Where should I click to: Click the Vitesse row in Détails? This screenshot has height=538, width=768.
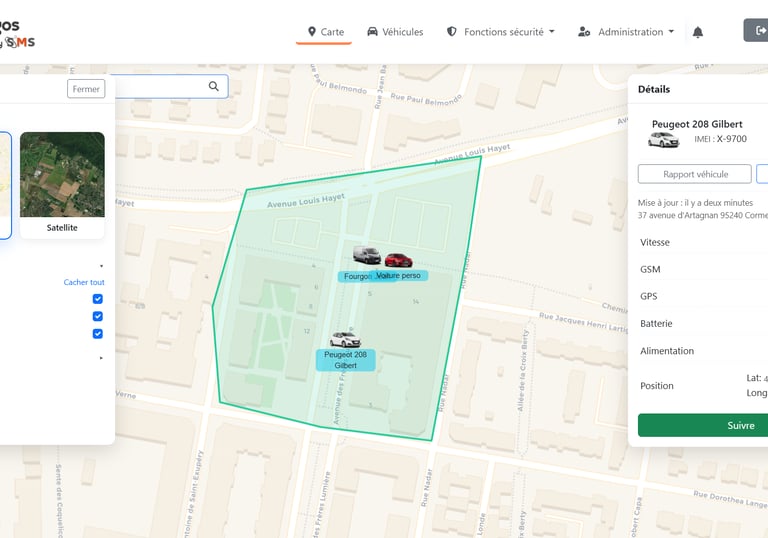pyautogui.click(x=703, y=242)
